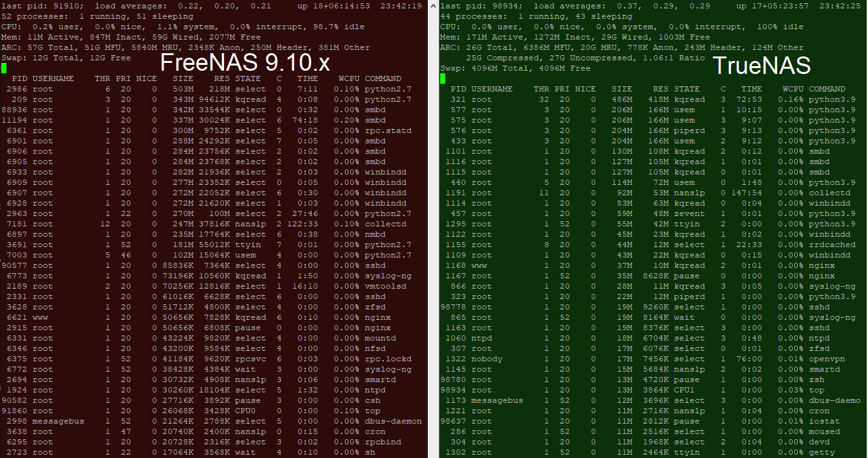Click the WCPU column header in FreeNAS pane
868x458 pixels.
(x=349, y=78)
